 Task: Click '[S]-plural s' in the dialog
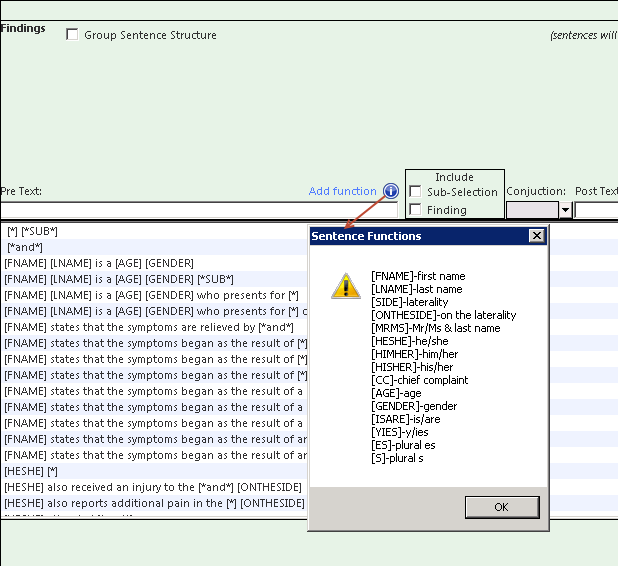(x=397, y=458)
